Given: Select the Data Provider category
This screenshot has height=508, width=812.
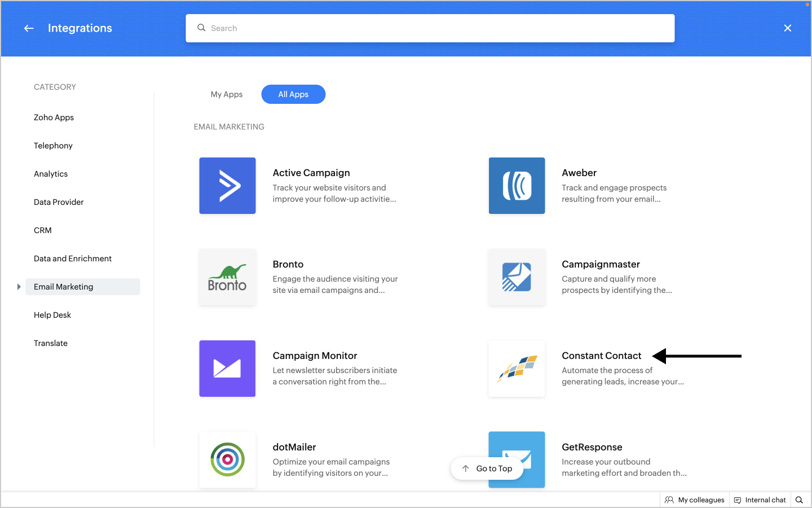Looking at the screenshot, I should coord(59,202).
